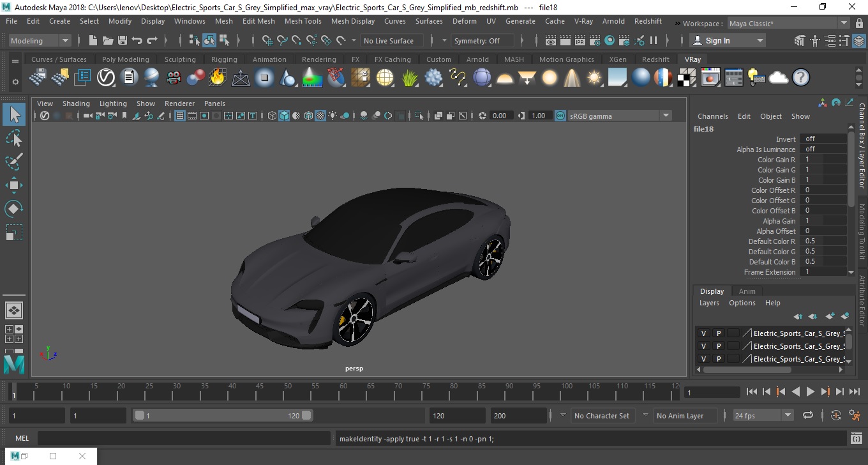
Task: Select the Rotate tool in the toolbox
Action: [14, 209]
